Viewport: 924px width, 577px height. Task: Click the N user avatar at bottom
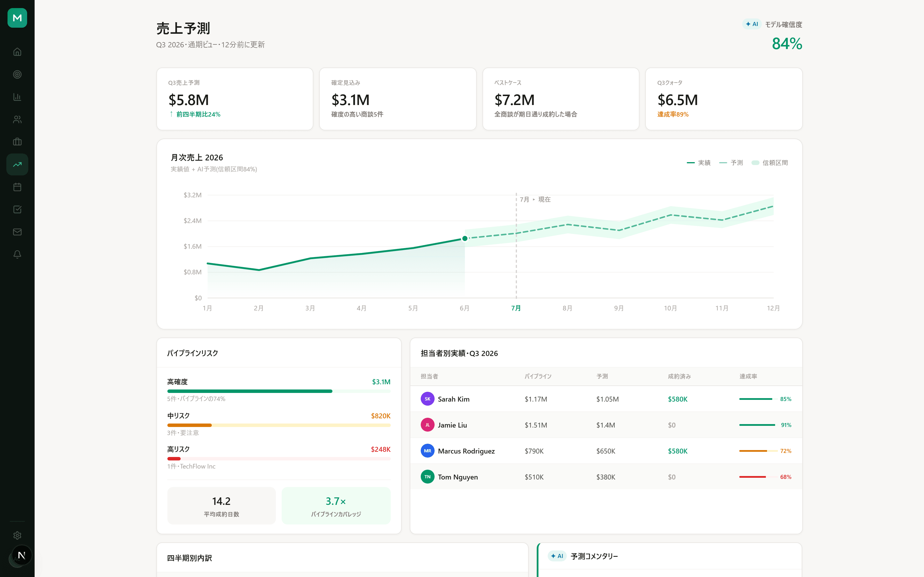(x=22, y=555)
